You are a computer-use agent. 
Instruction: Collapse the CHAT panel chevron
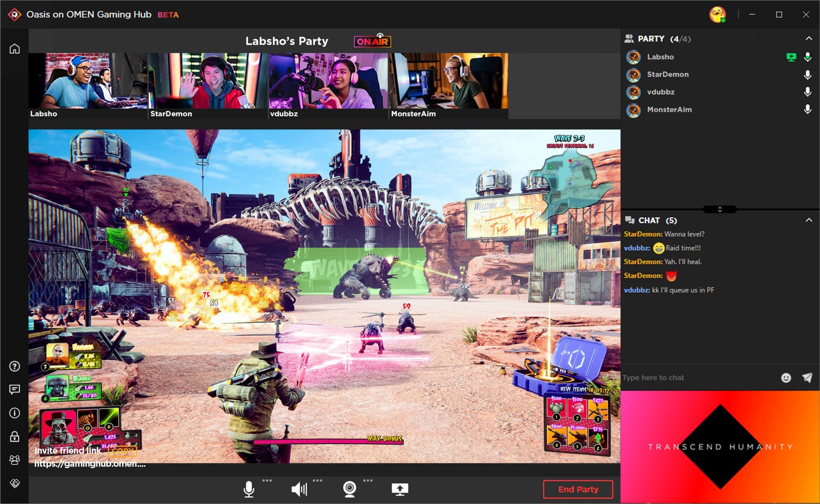click(808, 220)
